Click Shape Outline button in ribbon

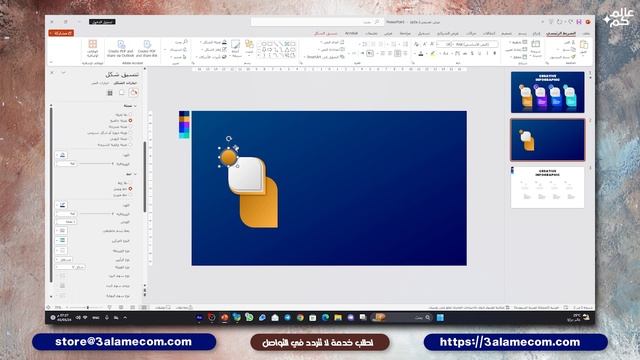click(x=215, y=49)
